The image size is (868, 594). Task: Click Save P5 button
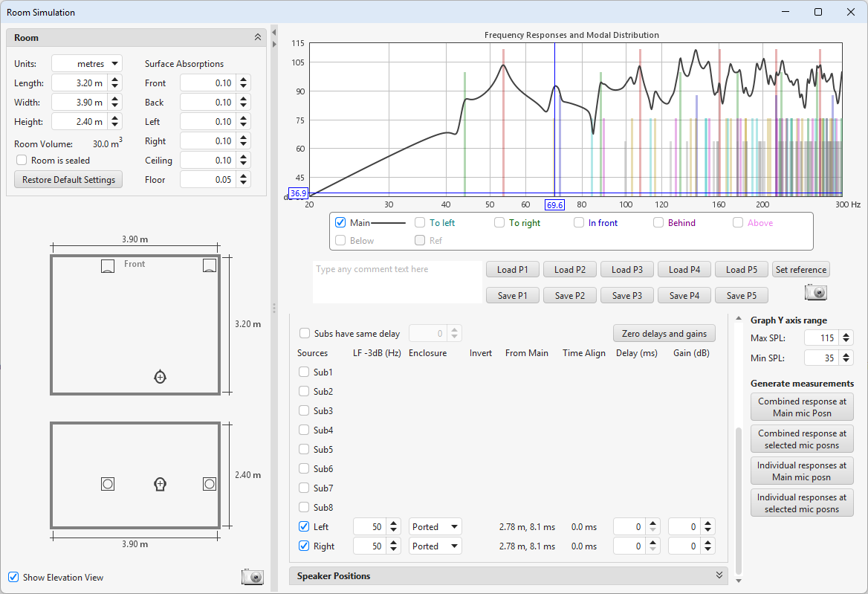(741, 296)
